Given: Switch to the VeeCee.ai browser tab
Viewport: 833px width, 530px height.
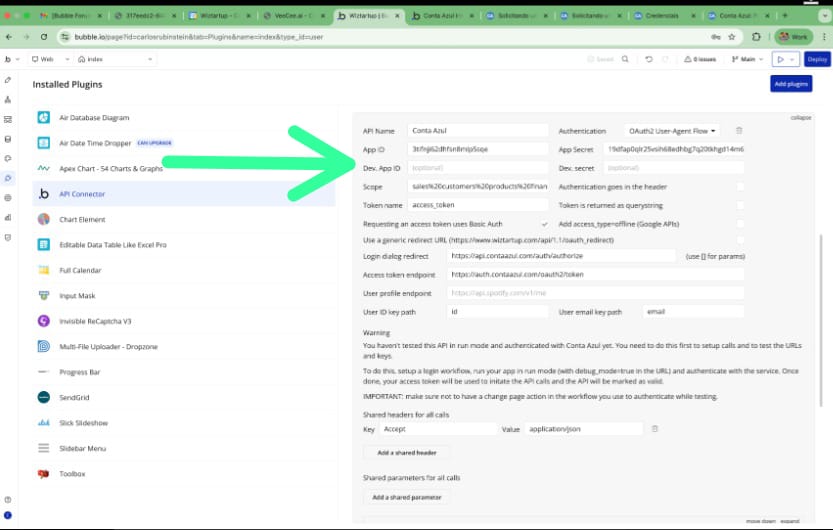Looking at the screenshot, I should pos(293,16).
